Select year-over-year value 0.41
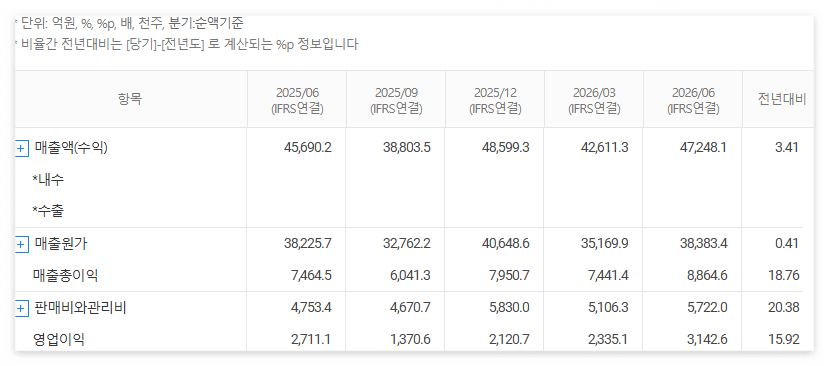 [787, 244]
